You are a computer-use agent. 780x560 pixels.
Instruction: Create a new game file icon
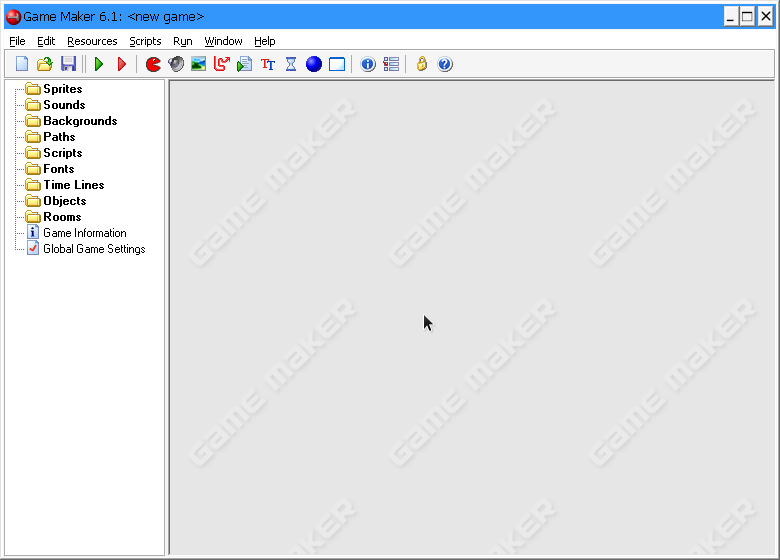click(22, 64)
